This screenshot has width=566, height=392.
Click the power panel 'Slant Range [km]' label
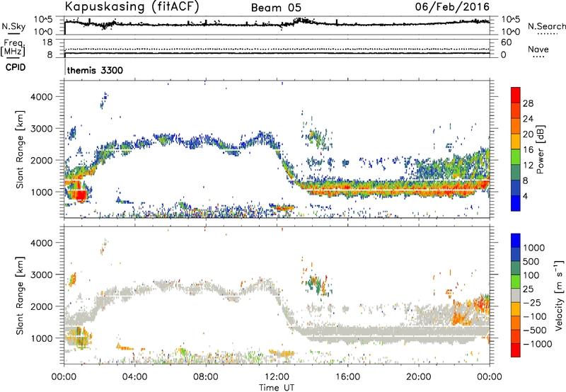[20, 149]
